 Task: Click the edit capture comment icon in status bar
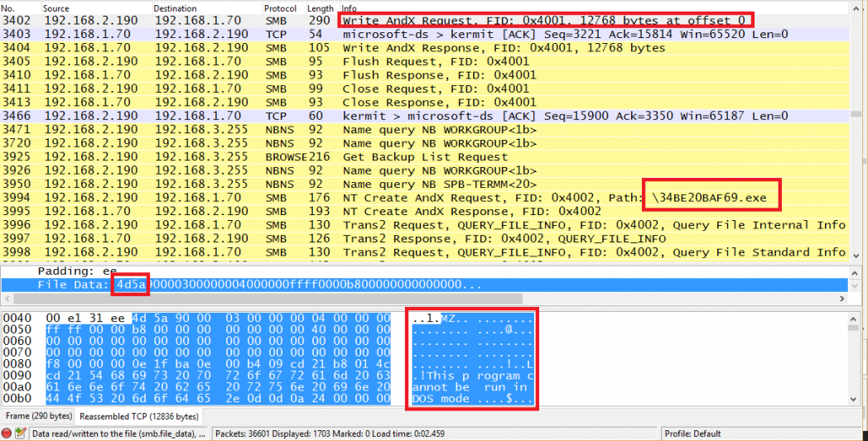coord(21,434)
